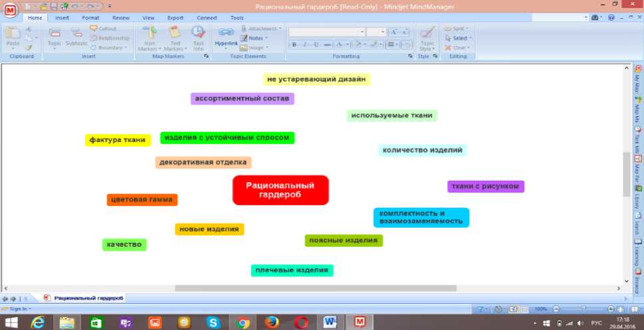The image size is (644, 330).
Task: Open the Format ribbon tab
Action: tap(91, 18)
